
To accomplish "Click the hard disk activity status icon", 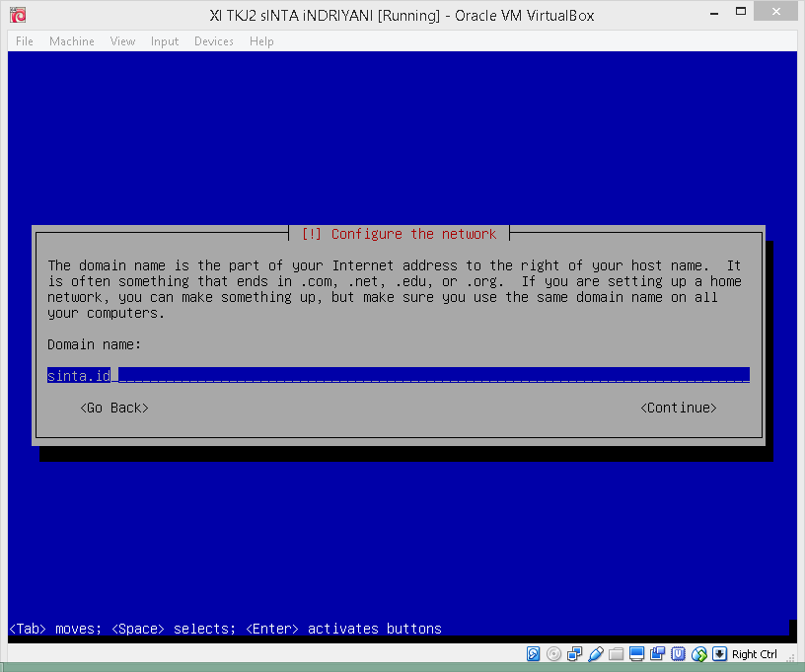I will (x=533, y=653).
